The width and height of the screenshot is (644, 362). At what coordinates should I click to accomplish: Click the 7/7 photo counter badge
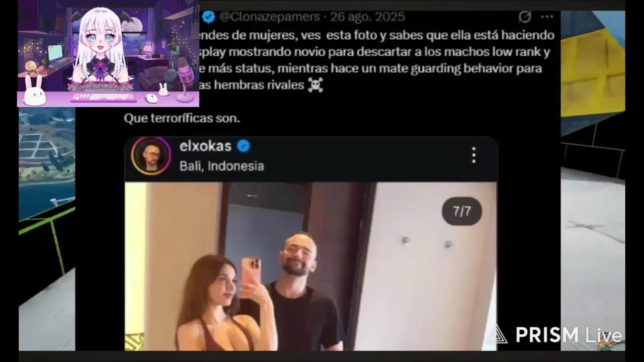tap(462, 211)
